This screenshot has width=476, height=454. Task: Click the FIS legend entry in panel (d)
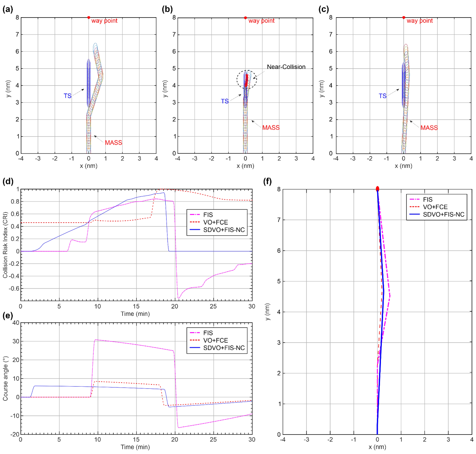click(208, 215)
